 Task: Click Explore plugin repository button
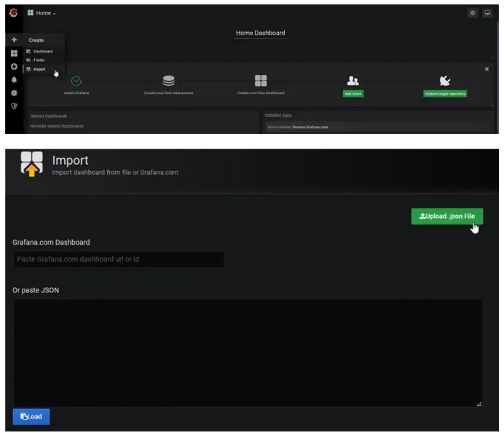click(445, 93)
